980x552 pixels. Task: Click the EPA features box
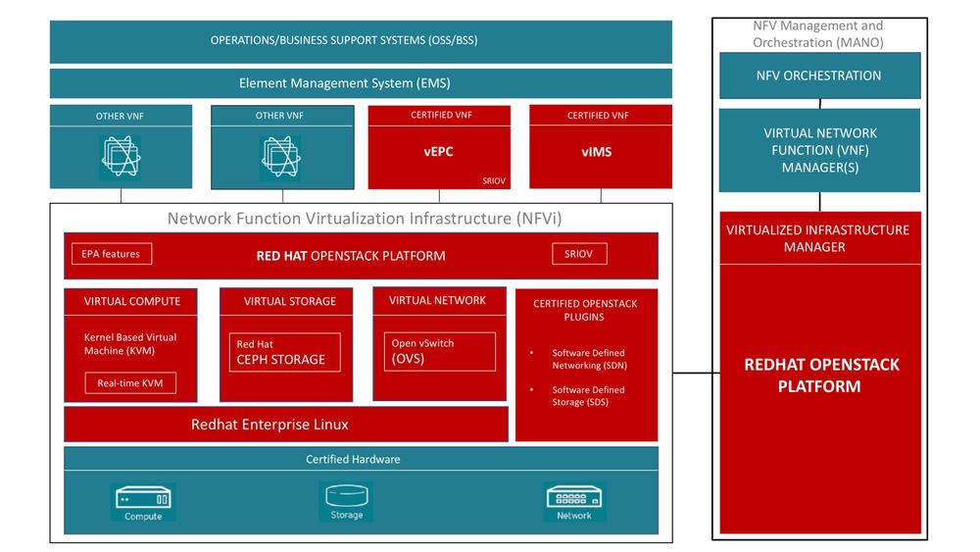pos(112,254)
